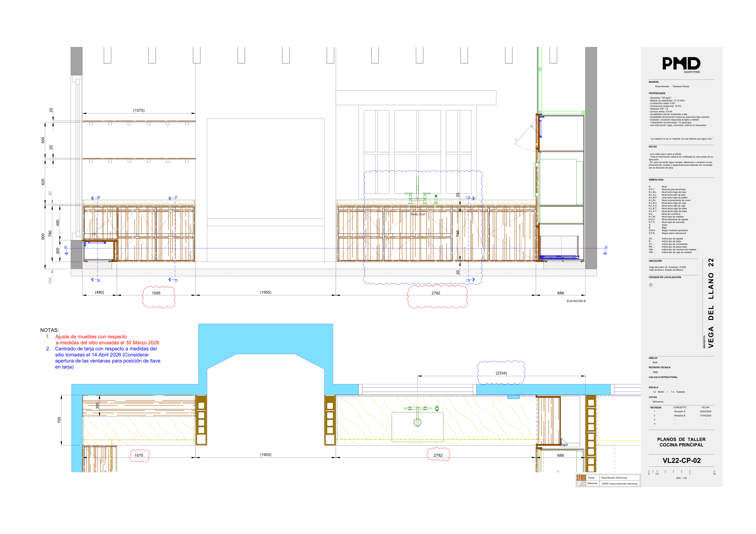The height and width of the screenshot is (534, 756).
Task: Click the location sketch crosshair symbol
Action: coord(651,285)
